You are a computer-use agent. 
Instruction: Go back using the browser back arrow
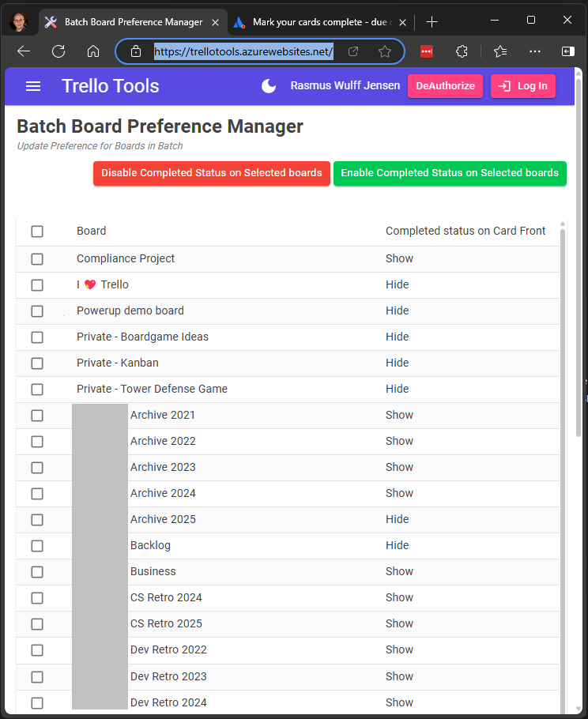tap(24, 51)
